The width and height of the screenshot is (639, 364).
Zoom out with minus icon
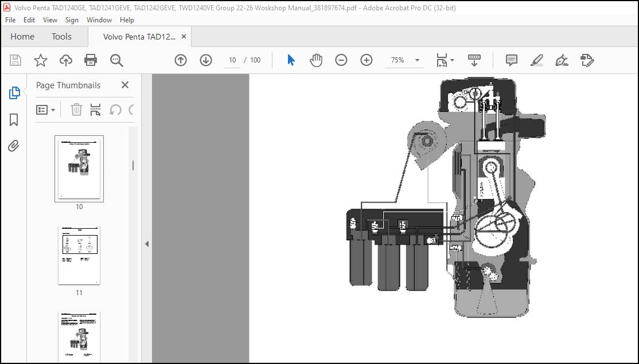pyautogui.click(x=341, y=60)
